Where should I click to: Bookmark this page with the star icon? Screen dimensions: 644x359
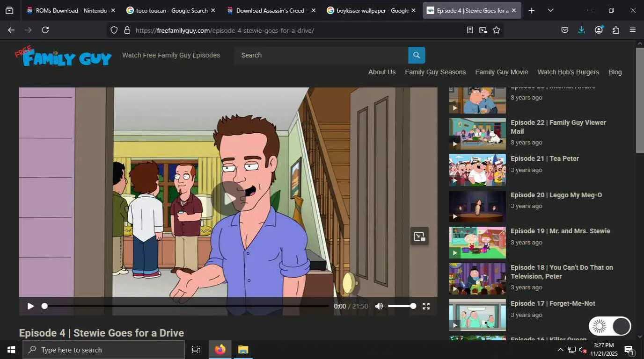coord(497,30)
